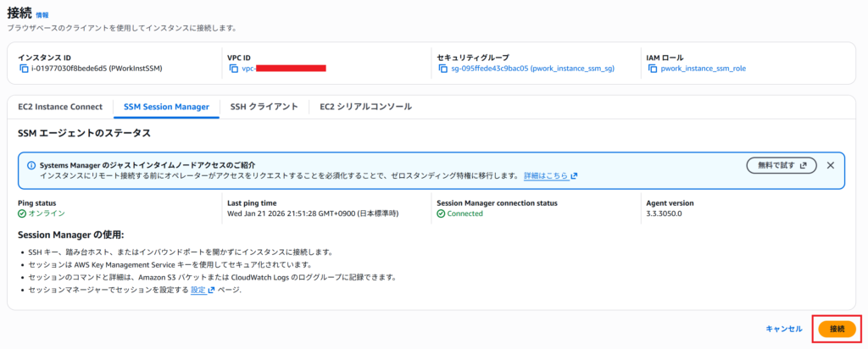Click the external link icon beside 詳細はこちら

tap(574, 175)
